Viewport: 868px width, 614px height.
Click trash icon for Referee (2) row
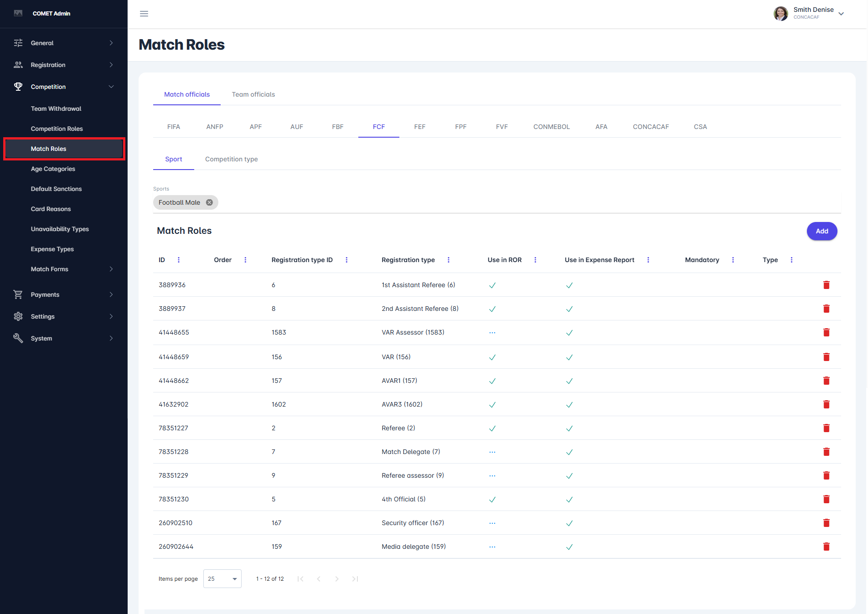point(826,428)
